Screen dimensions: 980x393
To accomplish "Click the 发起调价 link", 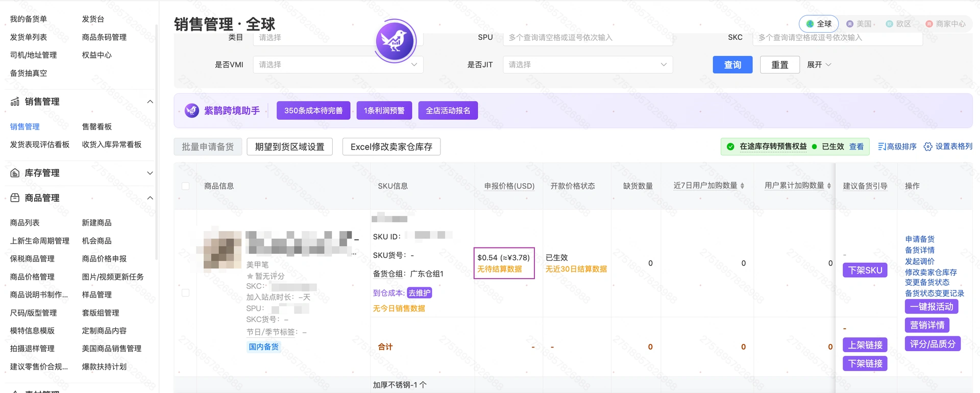I will tap(920, 261).
